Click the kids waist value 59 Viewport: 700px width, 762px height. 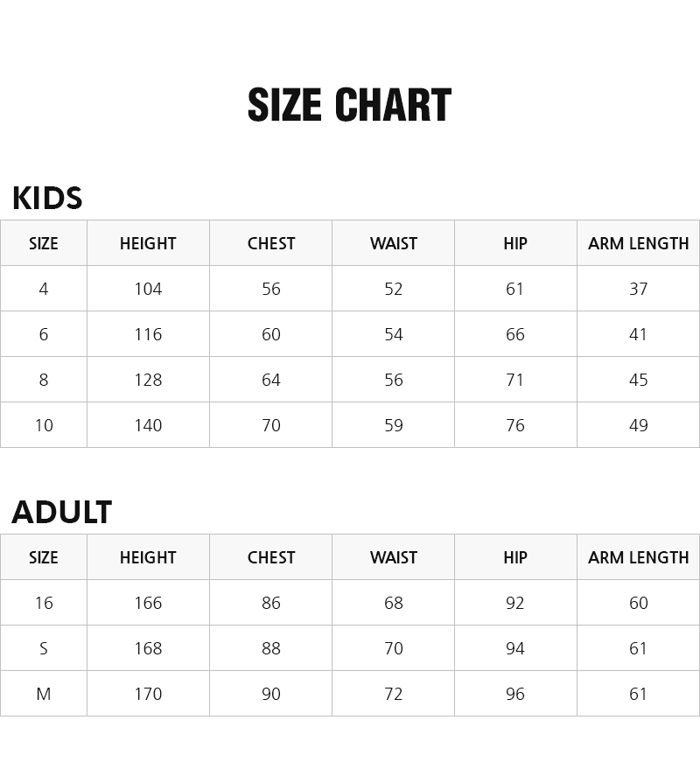[394, 425]
